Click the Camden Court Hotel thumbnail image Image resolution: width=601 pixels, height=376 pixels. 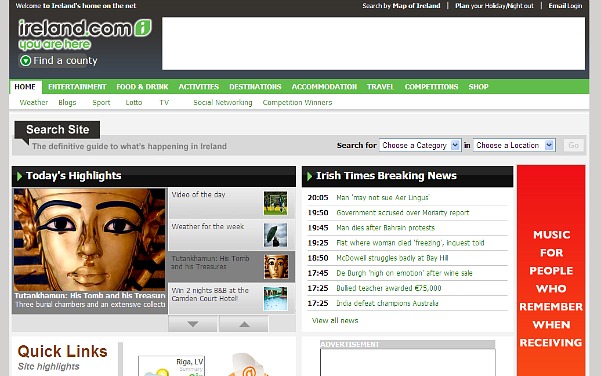[x=275, y=299]
